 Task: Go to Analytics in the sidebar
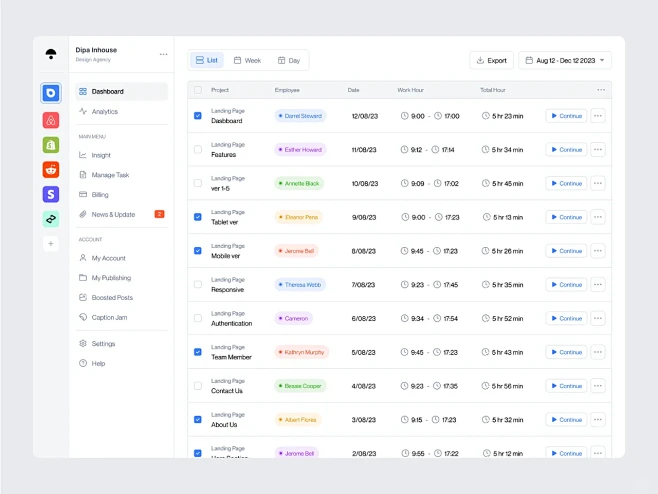coord(105,111)
